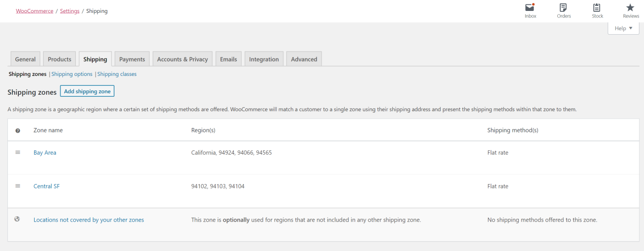The height and width of the screenshot is (251, 644).
Task: Open Locations not covered by your other zones
Action: (89, 220)
